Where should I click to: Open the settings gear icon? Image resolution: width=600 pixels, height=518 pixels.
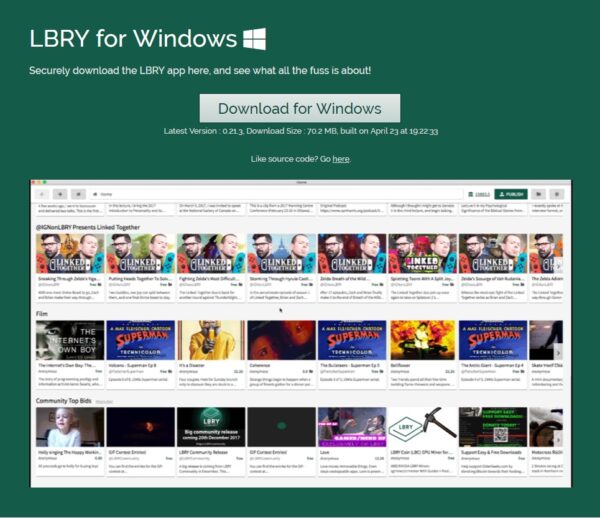click(557, 194)
